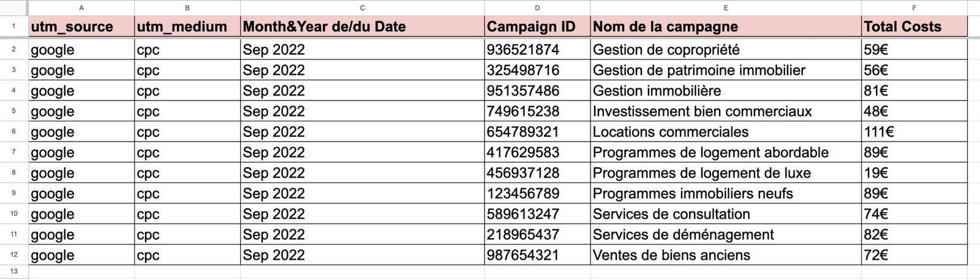
Task: Click the utm_medium header cell
Action: (x=187, y=26)
